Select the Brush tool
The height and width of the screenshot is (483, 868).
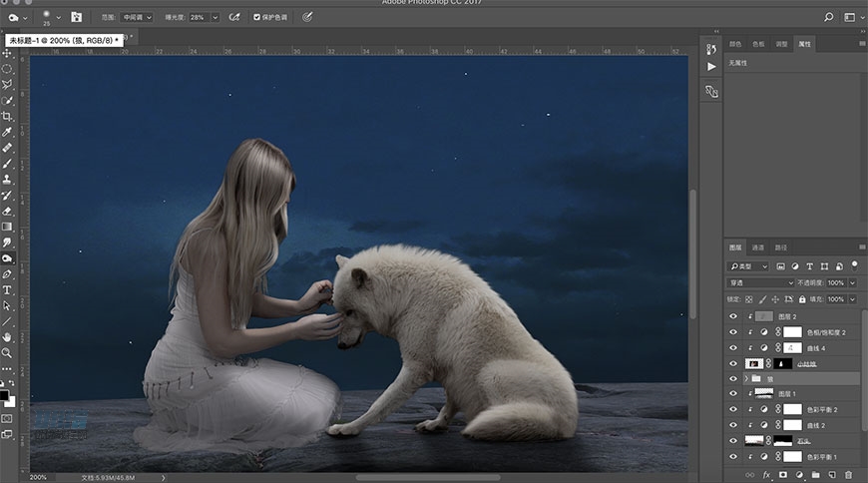tap(7, 164)
